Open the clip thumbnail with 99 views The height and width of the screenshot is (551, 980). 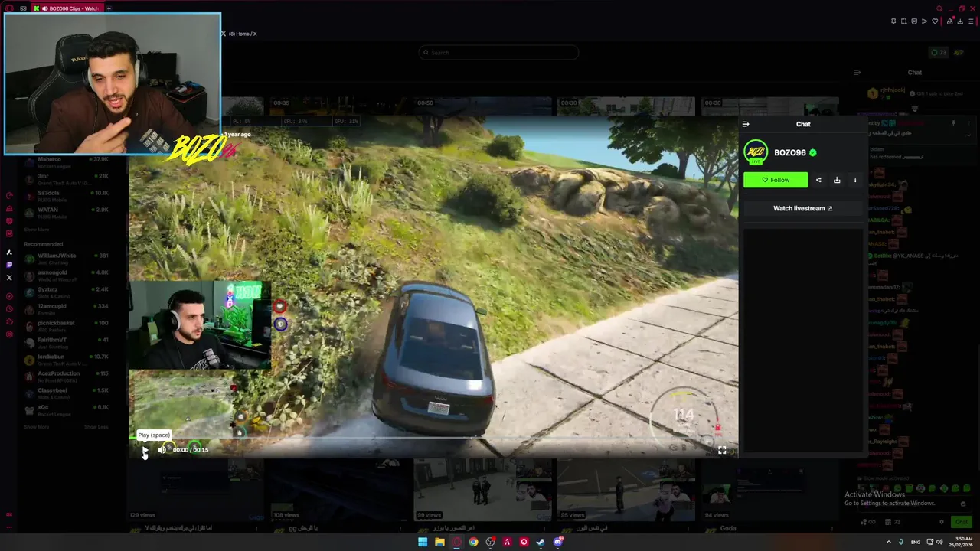481,490
